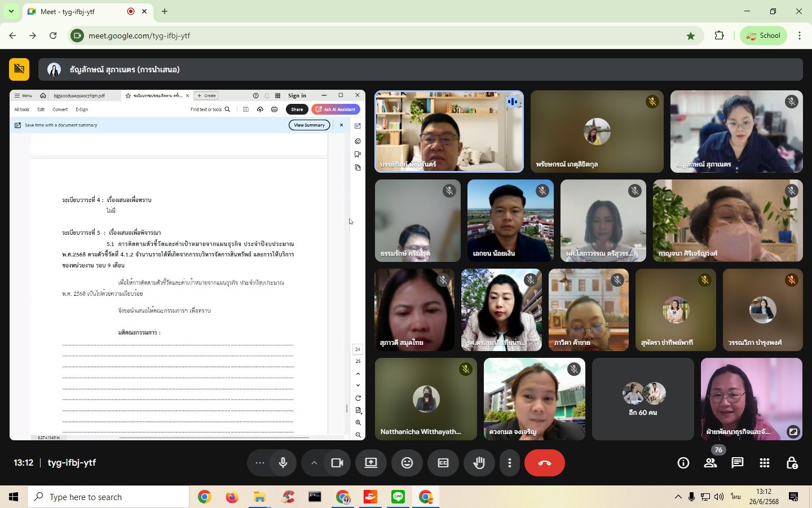Click the School profile button
812x508 pixels.
764,36
